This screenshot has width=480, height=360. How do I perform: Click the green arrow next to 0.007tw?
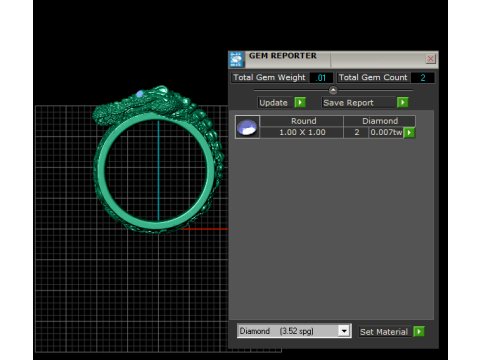click(x=409, y=132)
